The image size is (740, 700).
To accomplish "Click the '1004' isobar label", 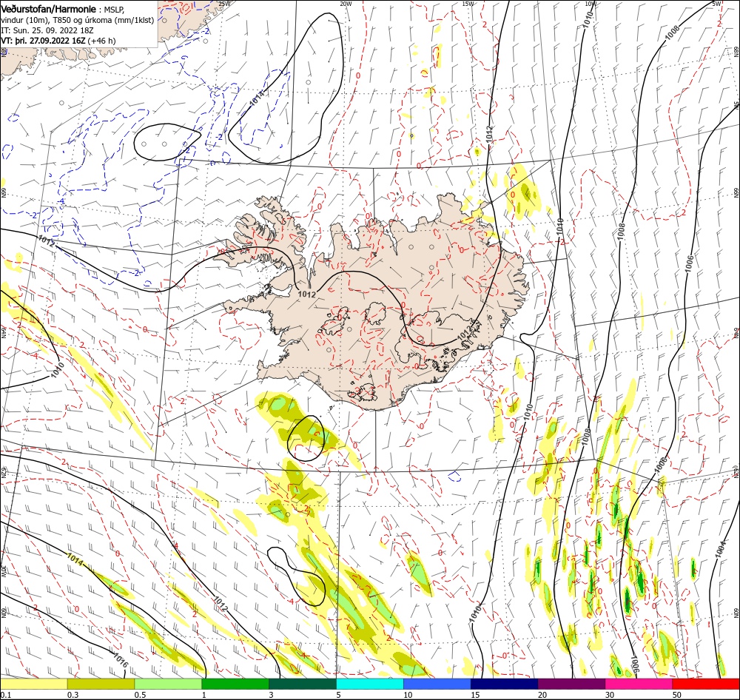I will (x=720, y=549).
